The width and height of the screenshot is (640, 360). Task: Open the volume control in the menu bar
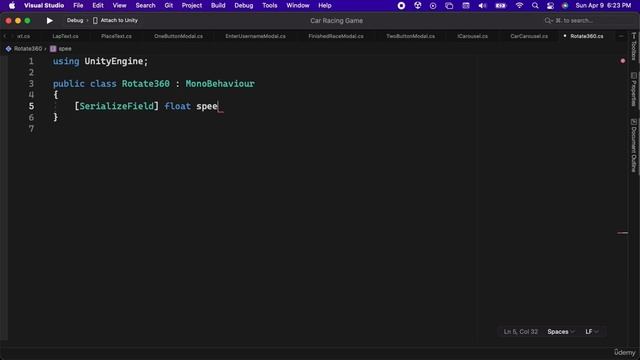pos(482,6)
